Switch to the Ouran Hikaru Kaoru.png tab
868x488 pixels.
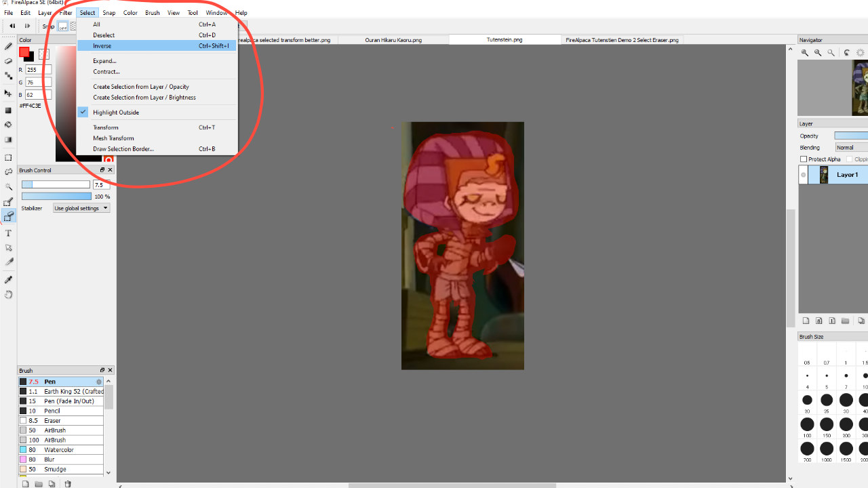tap(393, 40)
